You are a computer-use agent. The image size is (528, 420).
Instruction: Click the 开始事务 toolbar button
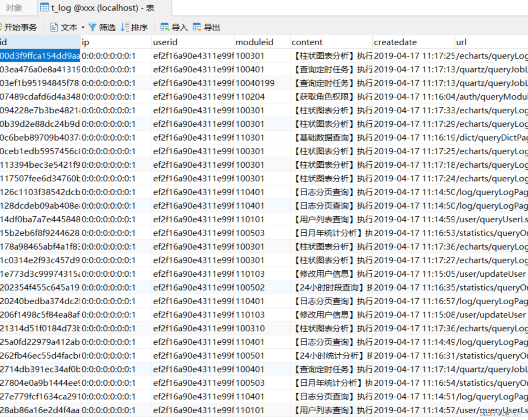click(19, 28)
